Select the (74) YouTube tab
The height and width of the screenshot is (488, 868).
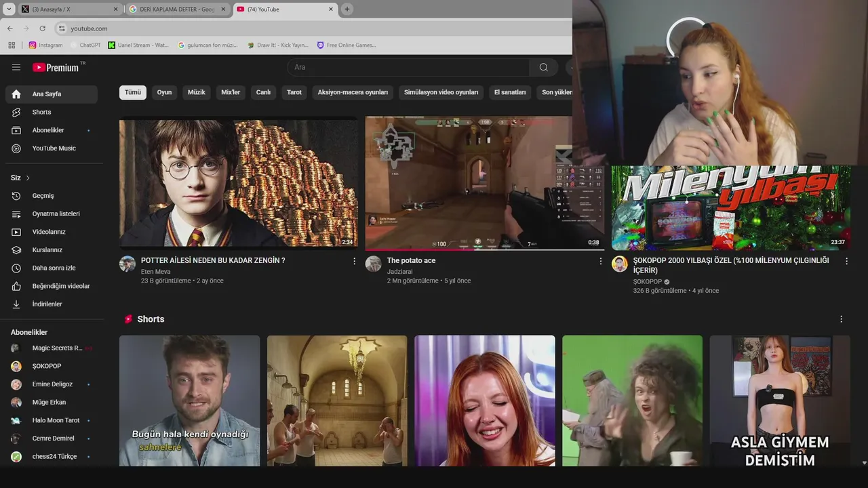[285, 9]
